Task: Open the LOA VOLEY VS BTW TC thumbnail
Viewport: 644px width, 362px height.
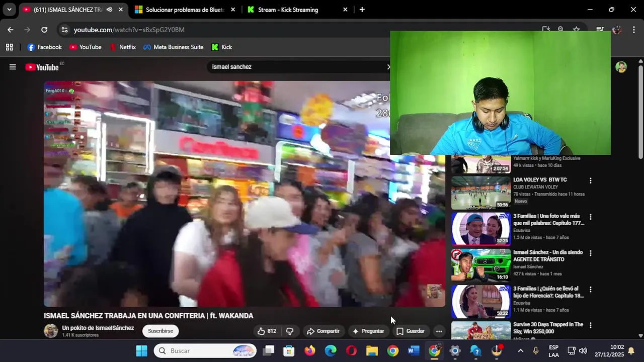Action: click(481, 193)
